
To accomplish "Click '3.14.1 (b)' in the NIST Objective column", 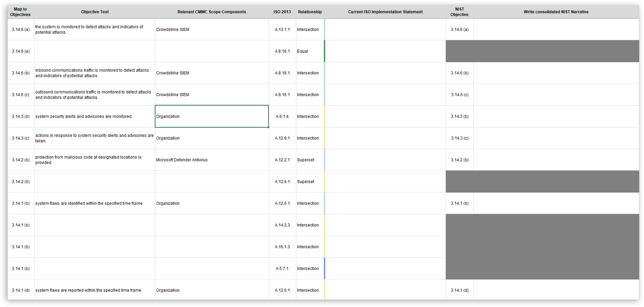I will 459,203.
